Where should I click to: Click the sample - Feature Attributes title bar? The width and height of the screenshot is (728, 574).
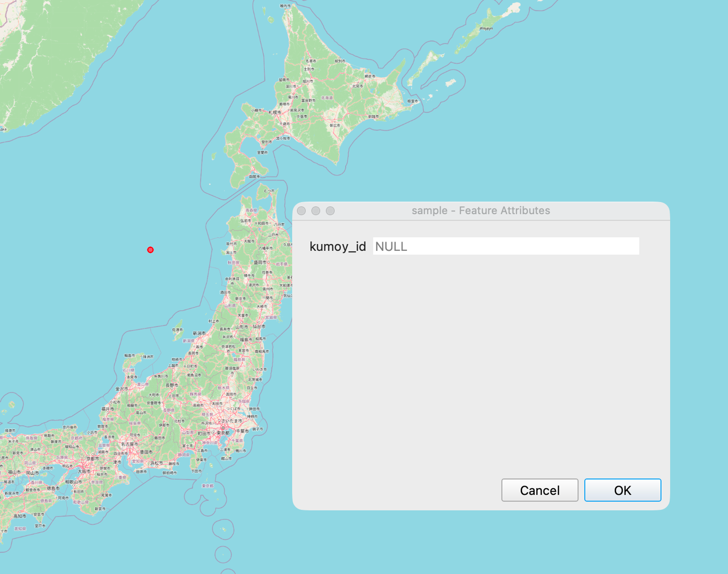[481, 211]
